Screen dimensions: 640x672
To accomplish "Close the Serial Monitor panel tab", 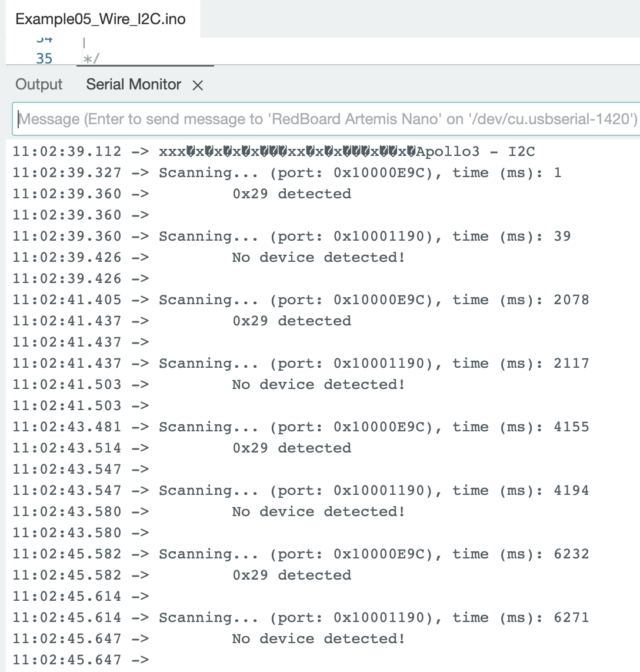I will coord(198,85).
